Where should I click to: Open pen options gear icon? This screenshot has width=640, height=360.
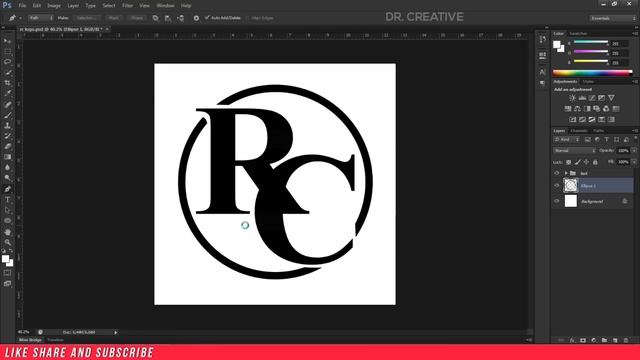pyautogui.click(x=196, y=18)
